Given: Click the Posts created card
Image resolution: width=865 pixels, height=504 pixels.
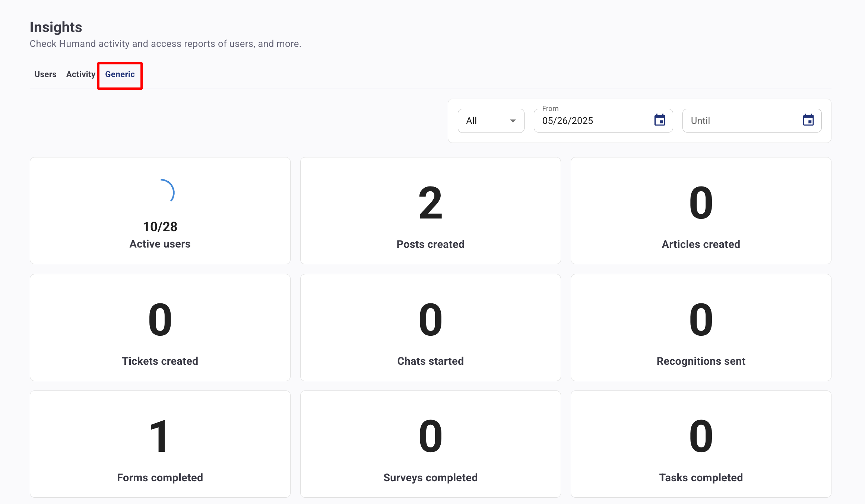Looking at the screenshot, I should click(430, 211).
